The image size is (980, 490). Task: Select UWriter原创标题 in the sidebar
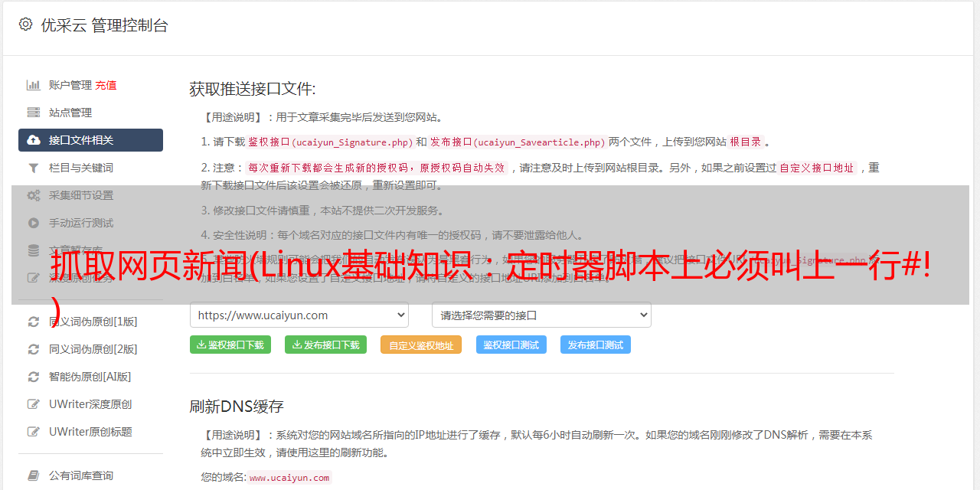(x=90, y=432)
